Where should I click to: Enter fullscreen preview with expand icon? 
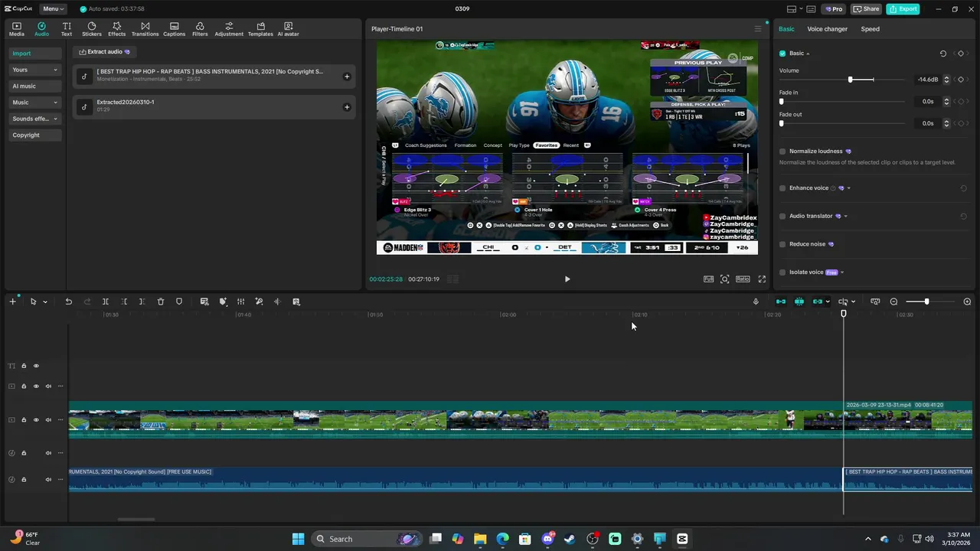click(762, 279)
